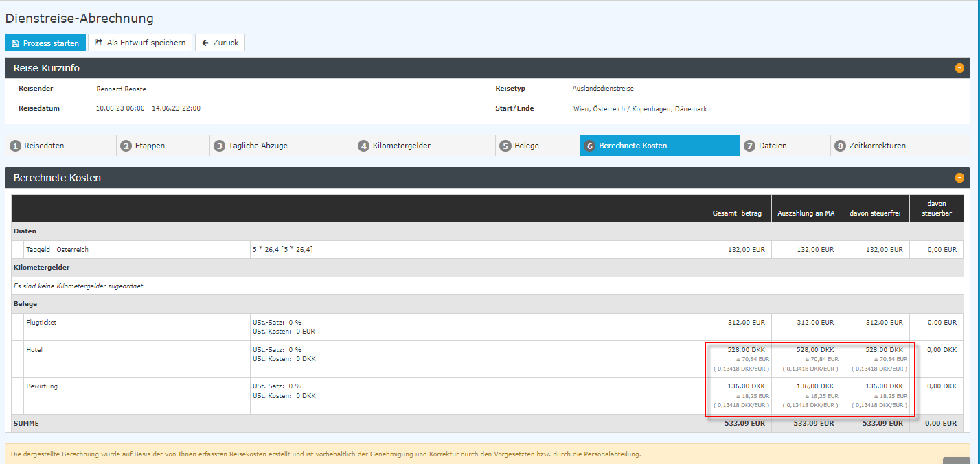Select the Taggeld Österreich row label

click(x=57, y=250)
